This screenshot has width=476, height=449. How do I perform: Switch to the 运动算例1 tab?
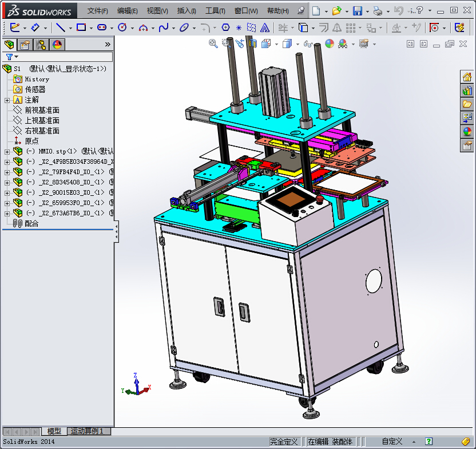pos(88,431)
